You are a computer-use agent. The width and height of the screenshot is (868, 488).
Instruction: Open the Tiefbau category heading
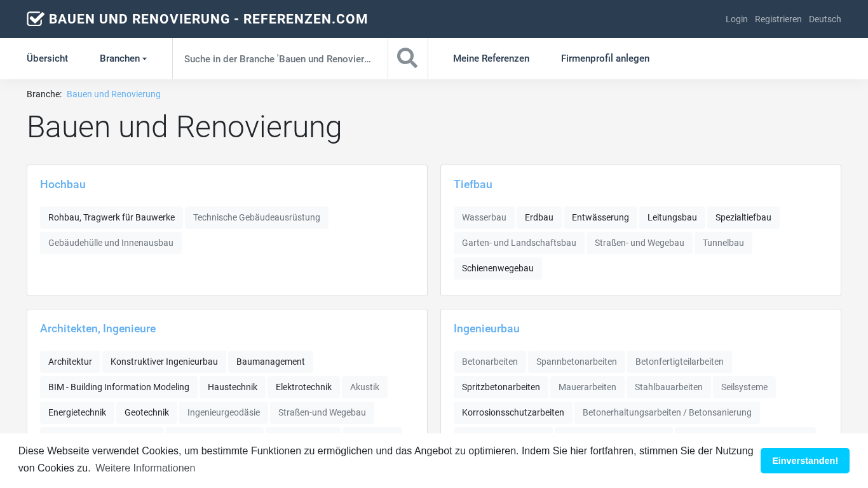click(473, 184)
